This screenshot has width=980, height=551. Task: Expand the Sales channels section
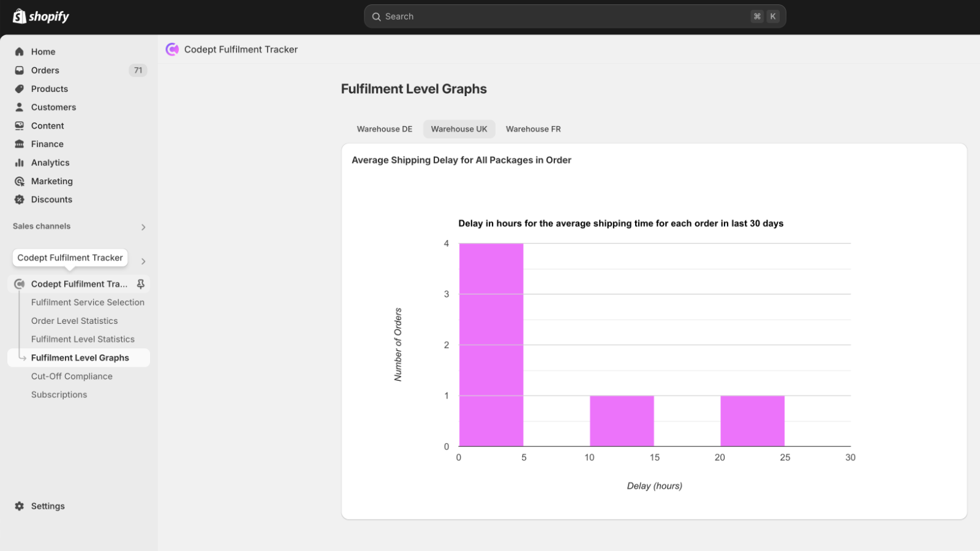(143, 227)
